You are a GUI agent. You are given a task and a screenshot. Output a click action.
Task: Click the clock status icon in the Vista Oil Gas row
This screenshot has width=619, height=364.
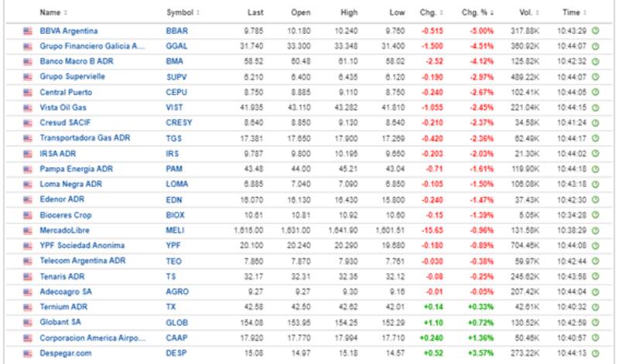click(596, 107)
